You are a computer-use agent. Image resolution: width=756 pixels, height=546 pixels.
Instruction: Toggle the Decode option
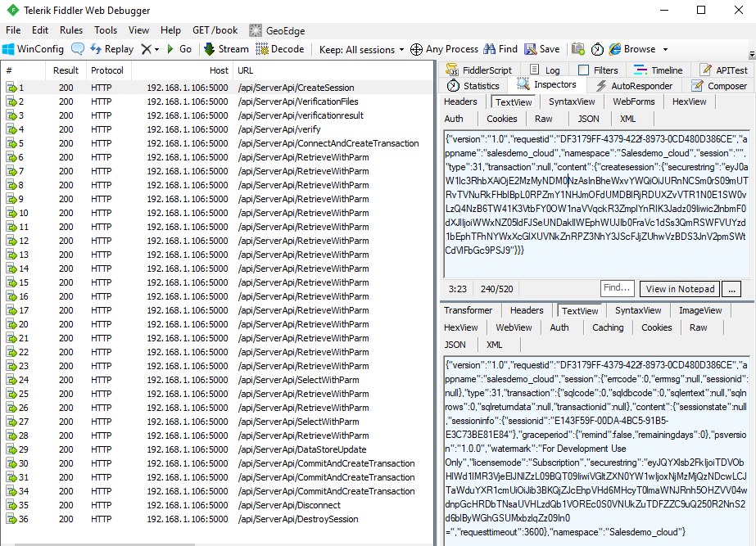280,49
